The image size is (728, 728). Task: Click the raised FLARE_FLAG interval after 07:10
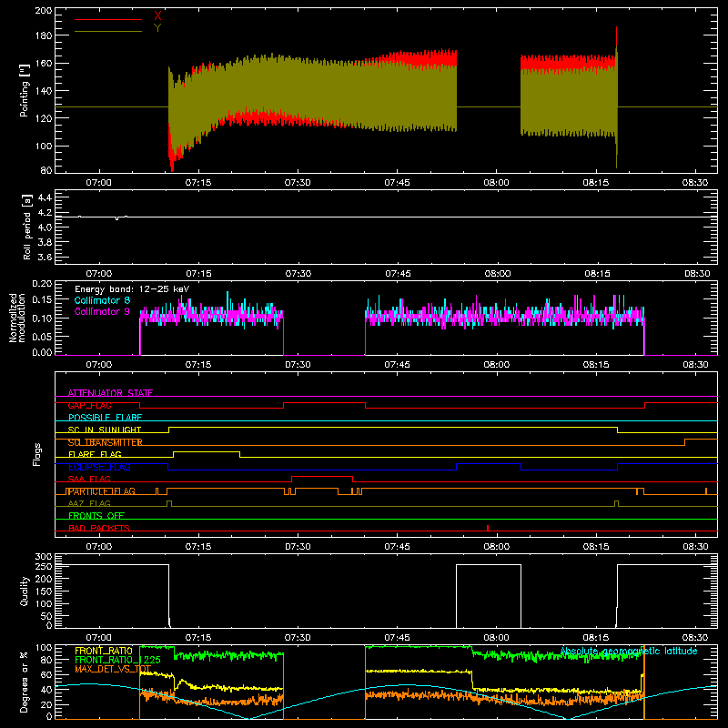coord(207,451)
